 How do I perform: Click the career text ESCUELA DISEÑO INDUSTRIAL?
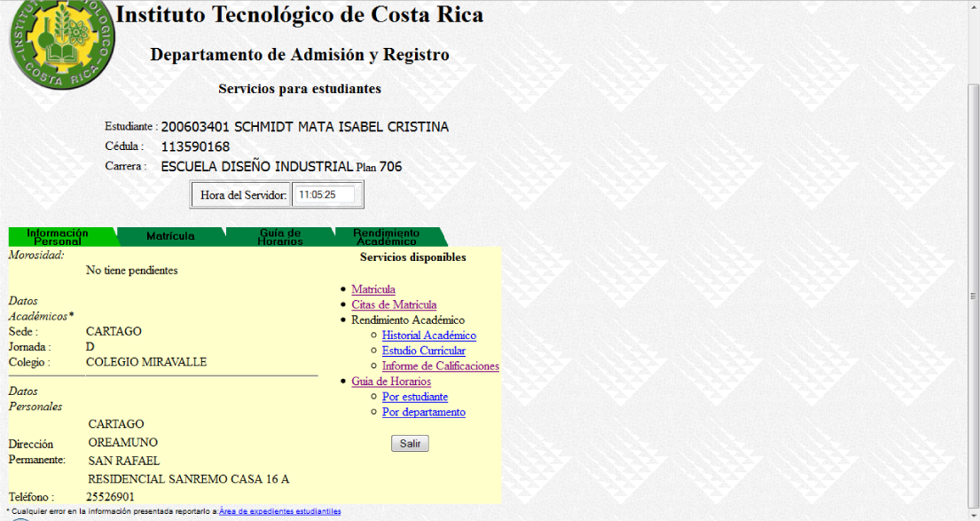(257, 167)
